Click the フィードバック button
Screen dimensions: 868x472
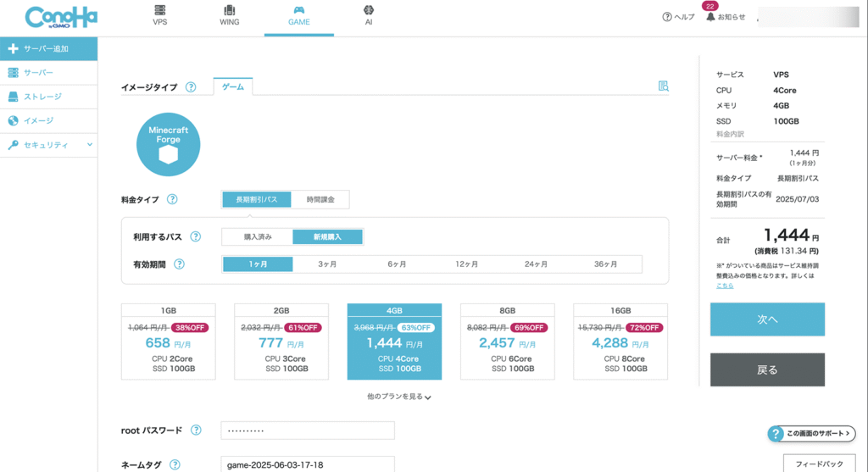[820, 464]
